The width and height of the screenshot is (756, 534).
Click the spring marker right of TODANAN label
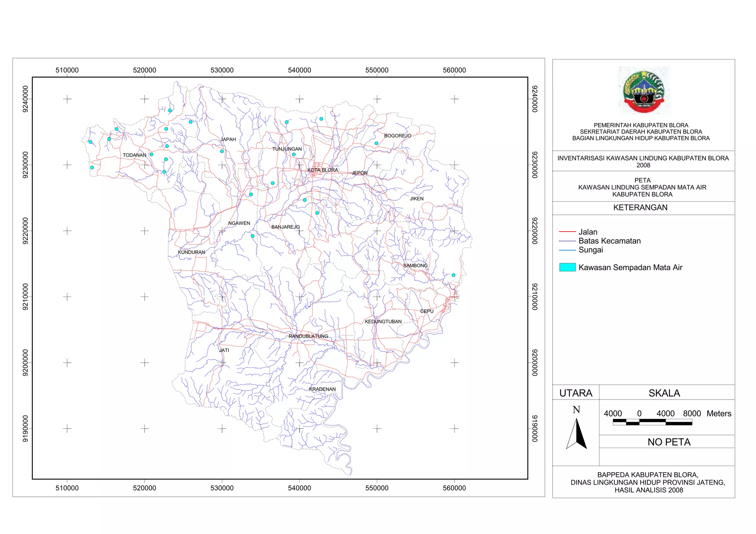151,154
